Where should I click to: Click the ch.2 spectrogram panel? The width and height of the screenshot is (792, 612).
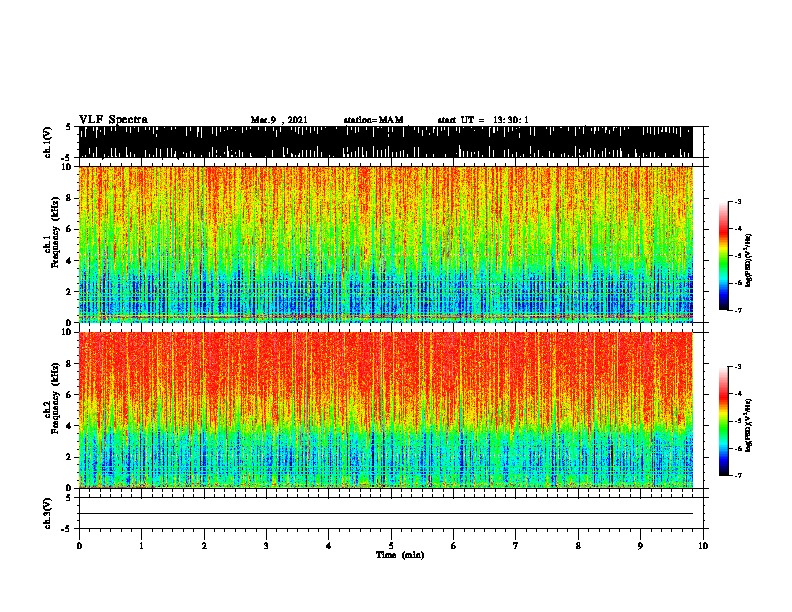pyautogui.click(x=385, y=410)
